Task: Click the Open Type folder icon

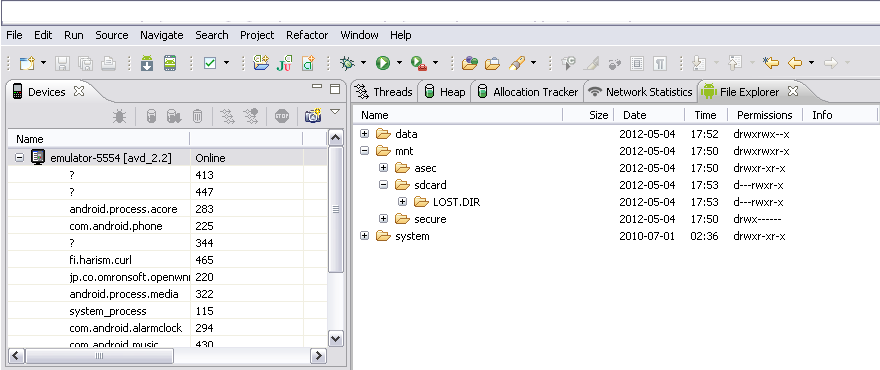Action: coord(470,63)
